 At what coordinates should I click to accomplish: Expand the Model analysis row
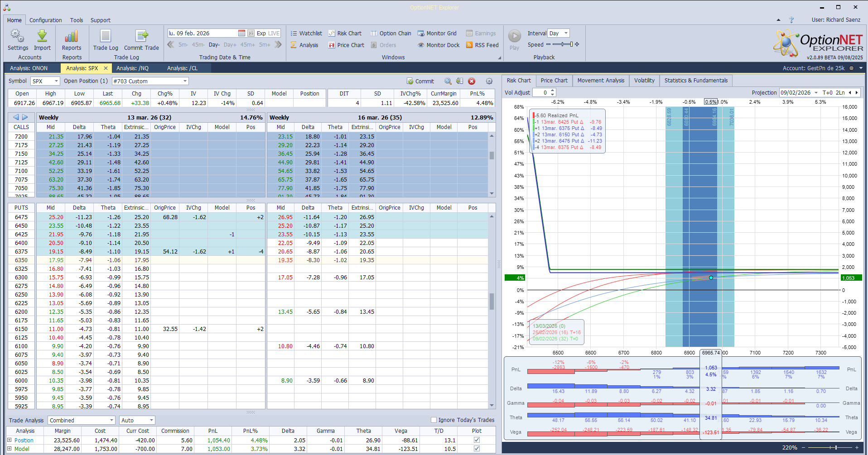9,448
